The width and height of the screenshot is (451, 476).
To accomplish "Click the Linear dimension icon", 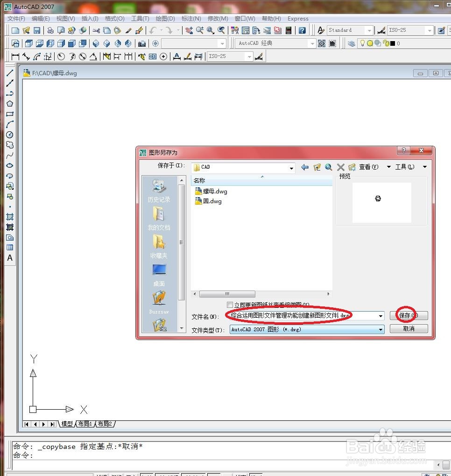I will (15, 57).
